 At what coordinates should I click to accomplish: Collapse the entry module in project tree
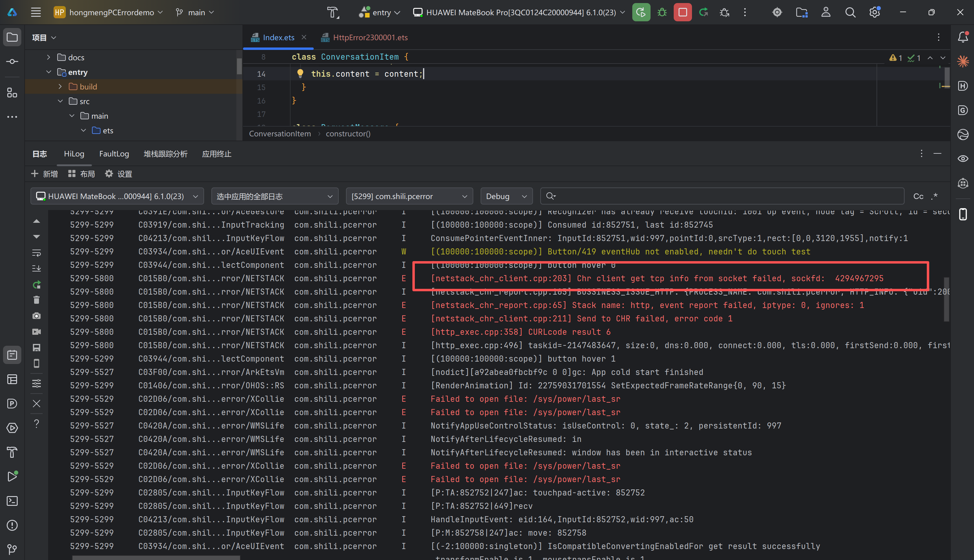click(x=48, y=72)
